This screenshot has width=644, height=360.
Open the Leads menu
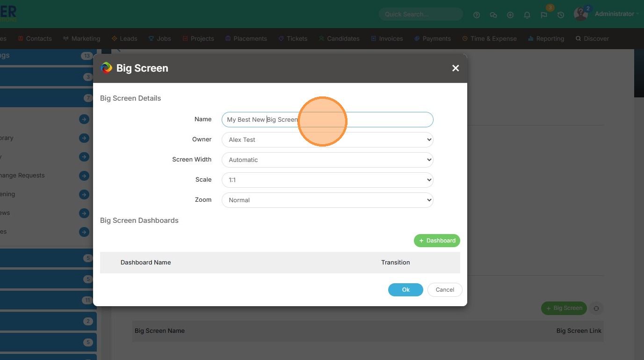point(124,38)
